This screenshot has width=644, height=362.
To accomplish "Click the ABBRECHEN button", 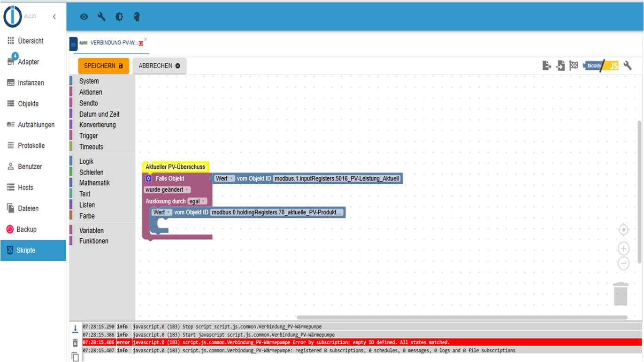I will [160, 66].
